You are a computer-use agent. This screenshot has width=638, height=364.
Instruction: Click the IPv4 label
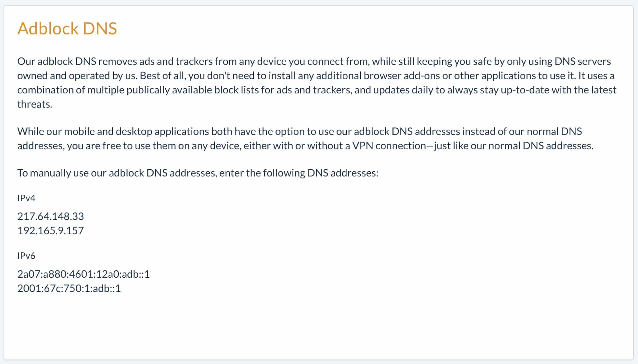click(26, 198)
